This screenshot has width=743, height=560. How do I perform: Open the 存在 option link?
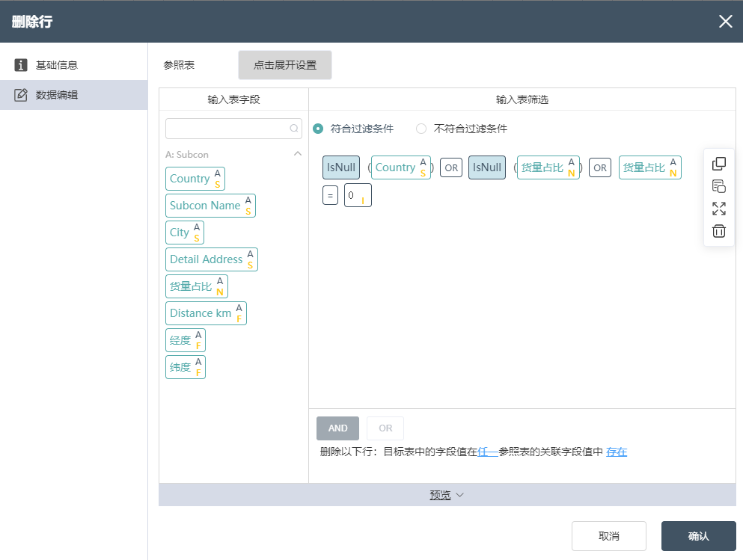617,452
